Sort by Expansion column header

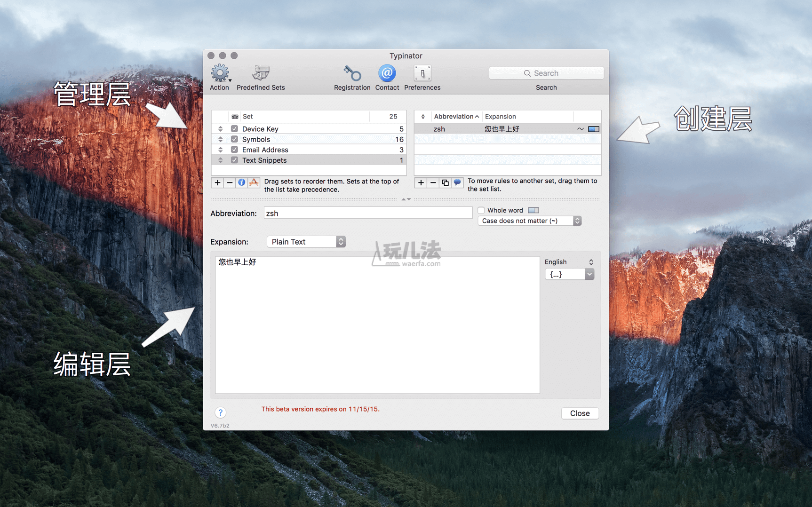pos(528,116)
